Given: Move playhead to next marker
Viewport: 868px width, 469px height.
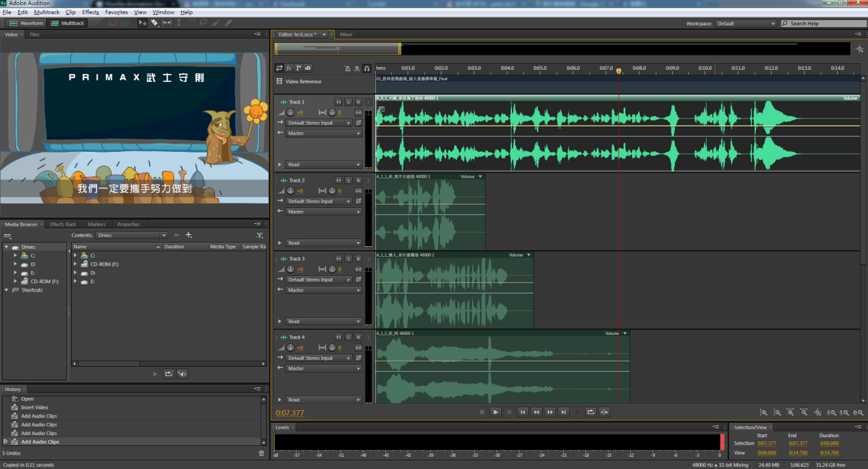Looking at the screenshot, I should tap(564, 412).
